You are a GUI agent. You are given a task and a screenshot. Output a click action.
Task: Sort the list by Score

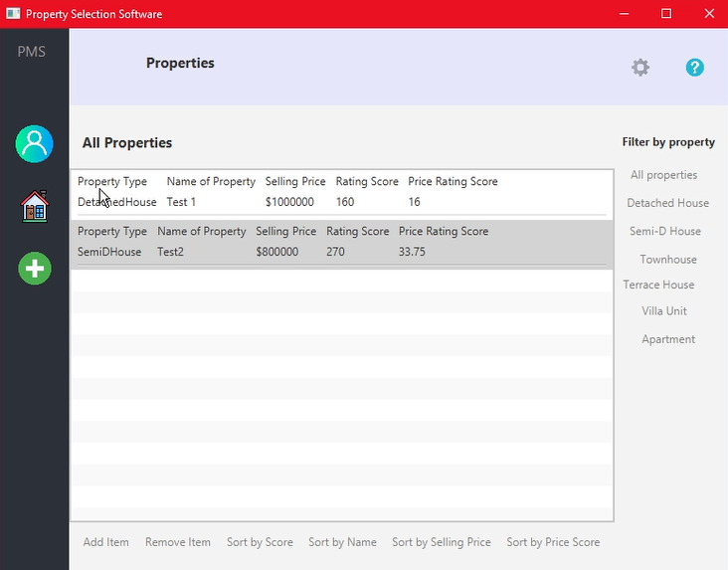pos(260,542)
